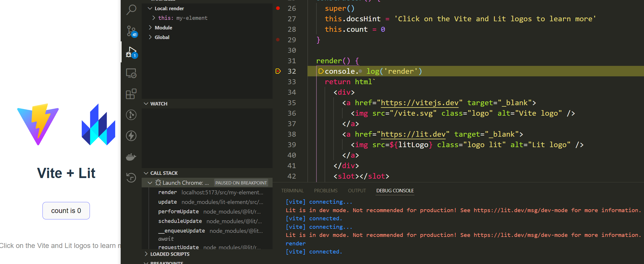Screen dimensions: 644x264
Task: Collapse the Launch Chrome session
Action: [x=150, y=183]
